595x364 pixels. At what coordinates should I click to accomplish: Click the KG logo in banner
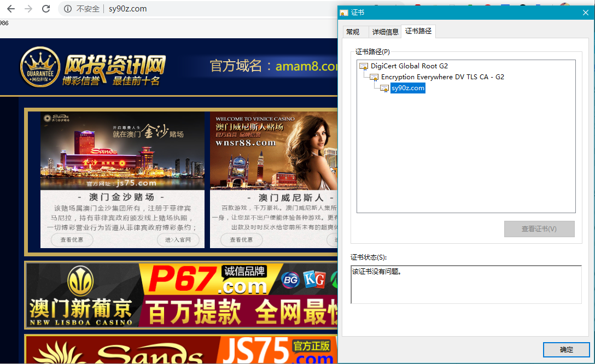(x=314, y=280)
